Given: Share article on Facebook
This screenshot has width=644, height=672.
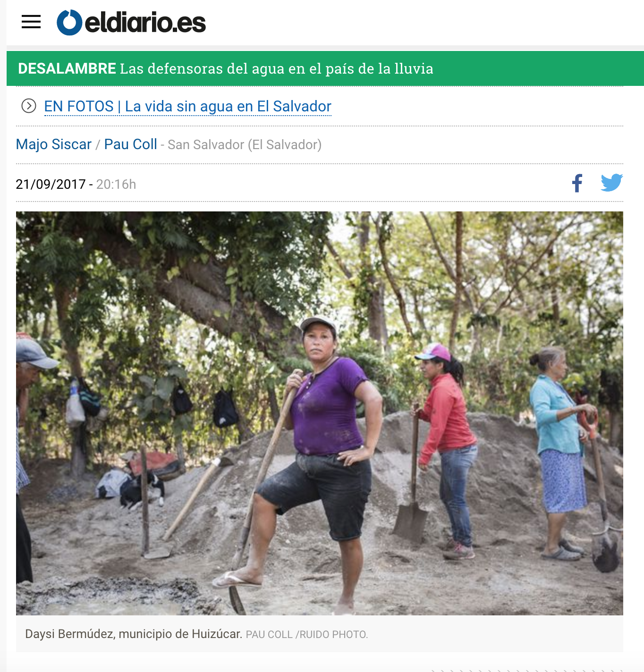Looking at the screenshot, I should (577, 183).
